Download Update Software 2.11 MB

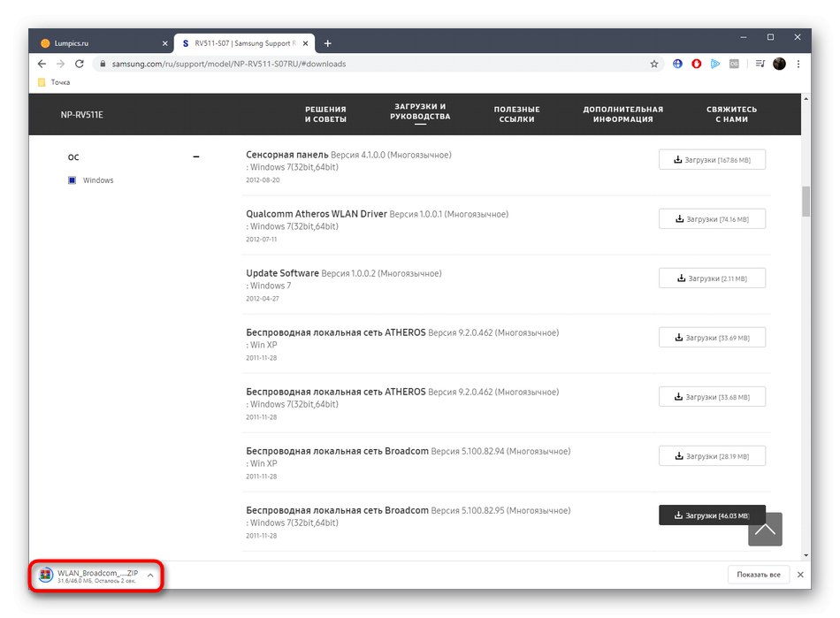[x=712, y=278]
